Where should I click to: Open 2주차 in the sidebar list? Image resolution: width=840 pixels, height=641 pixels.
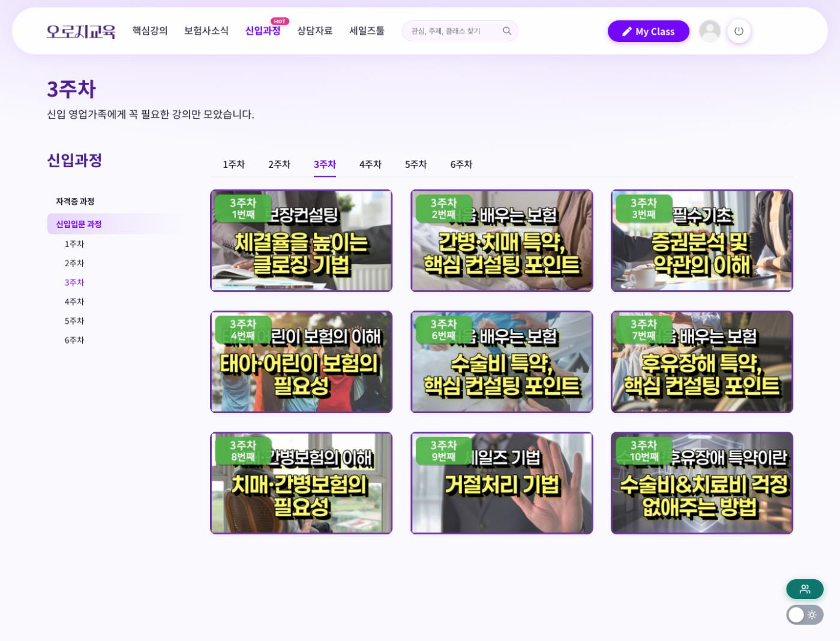pos(74,263)
